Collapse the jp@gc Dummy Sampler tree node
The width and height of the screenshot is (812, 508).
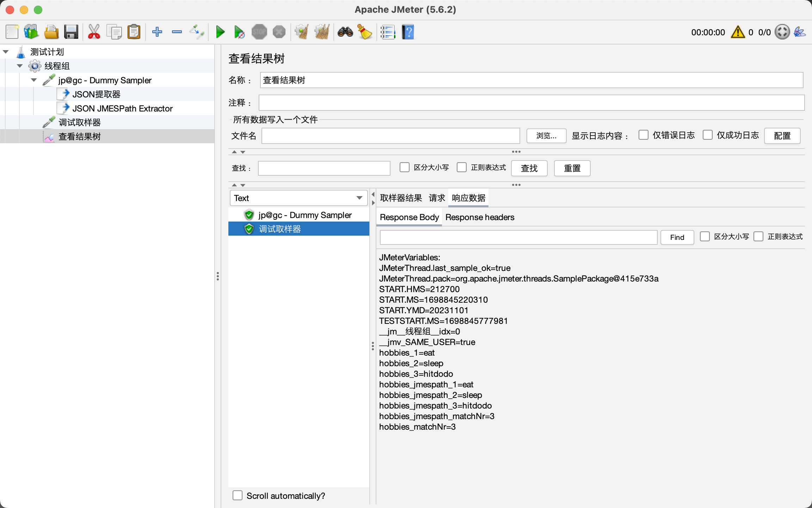click(34, 80)
